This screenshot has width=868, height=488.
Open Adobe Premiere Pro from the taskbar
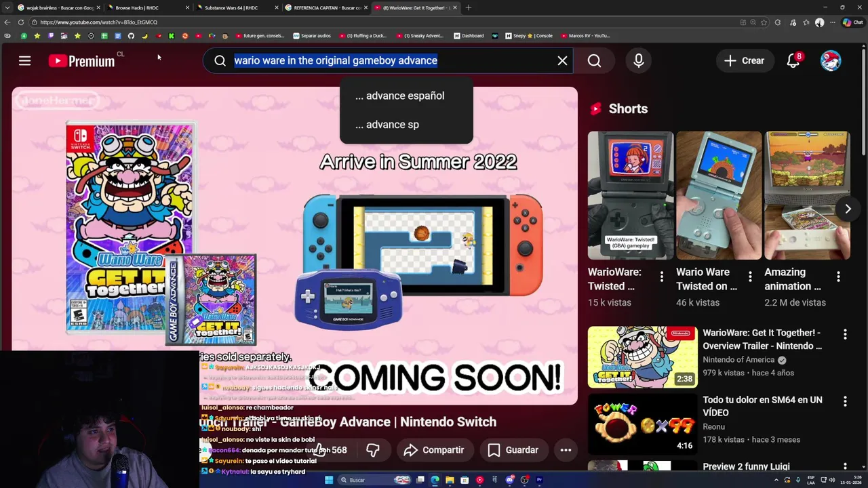coord(540,480)
